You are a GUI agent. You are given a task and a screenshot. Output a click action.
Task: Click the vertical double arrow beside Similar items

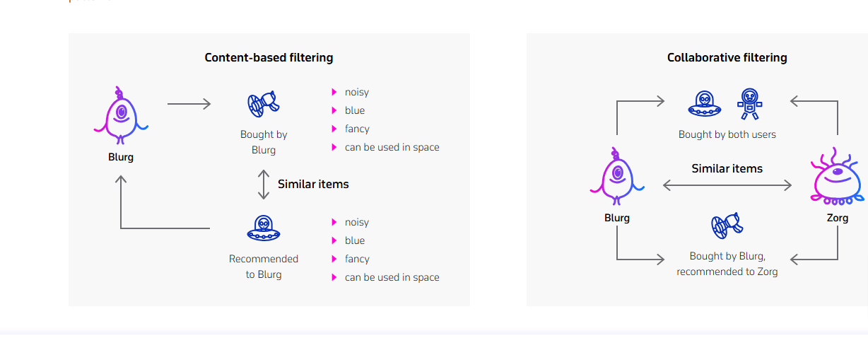coord(264,184)
